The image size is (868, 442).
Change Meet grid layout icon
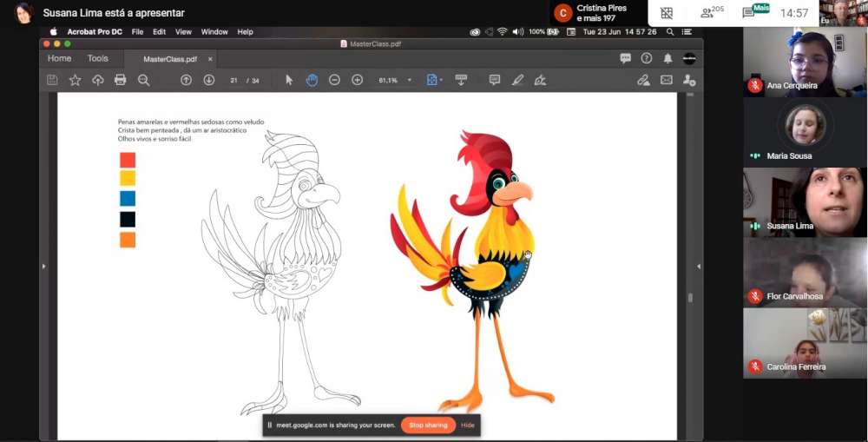tap(667, 13)
